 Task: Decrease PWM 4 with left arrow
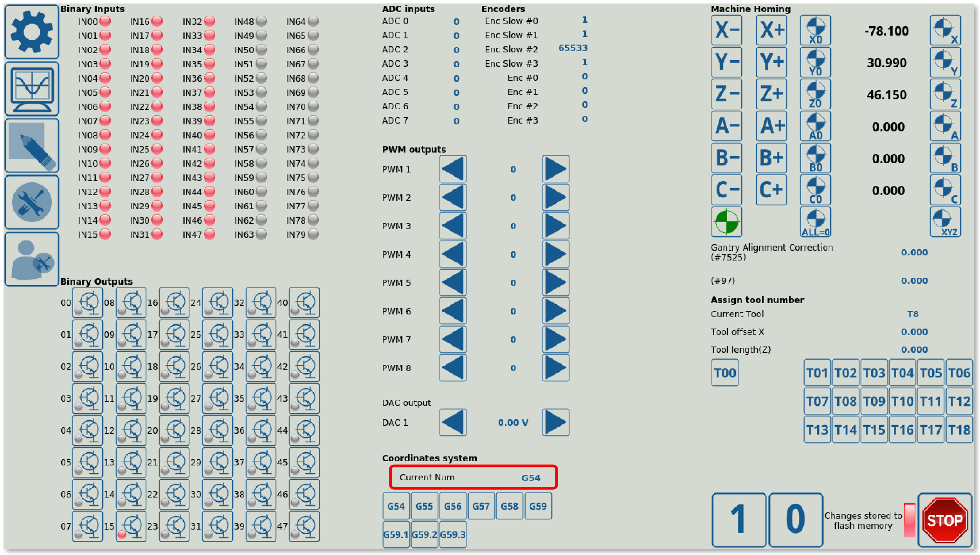(453, 254)
